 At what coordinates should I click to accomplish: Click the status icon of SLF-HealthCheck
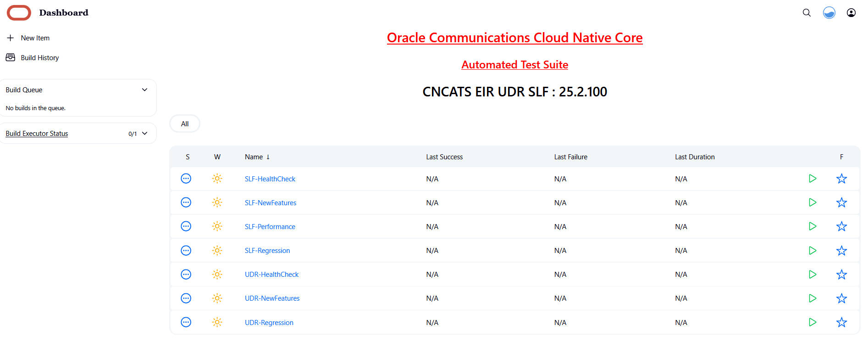pos(186,179)
